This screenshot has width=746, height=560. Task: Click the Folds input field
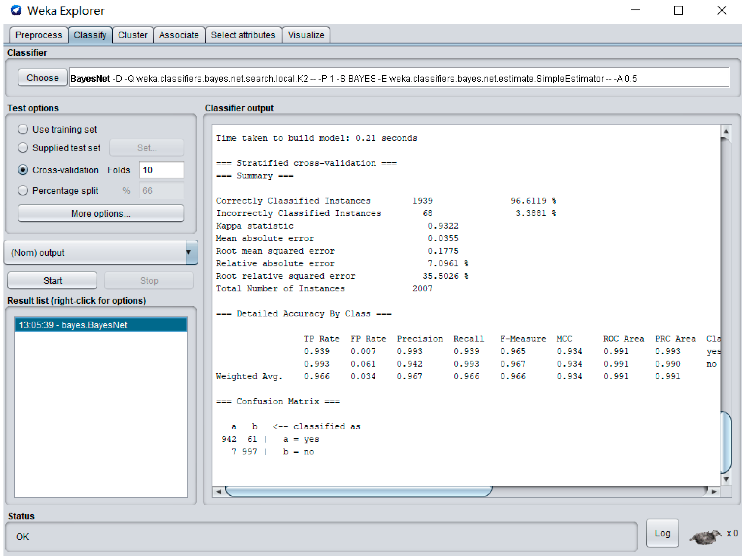coord(162,170)
